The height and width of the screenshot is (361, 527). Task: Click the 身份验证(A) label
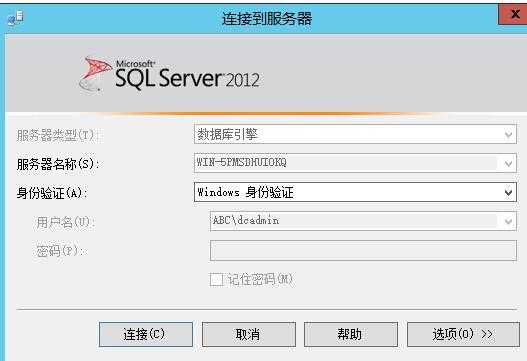click(52, 193)
